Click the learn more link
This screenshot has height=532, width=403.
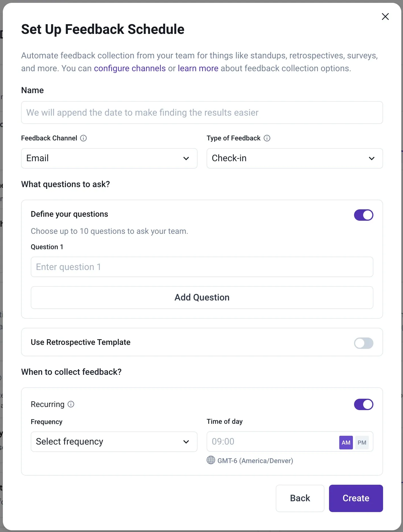[198, 68]
